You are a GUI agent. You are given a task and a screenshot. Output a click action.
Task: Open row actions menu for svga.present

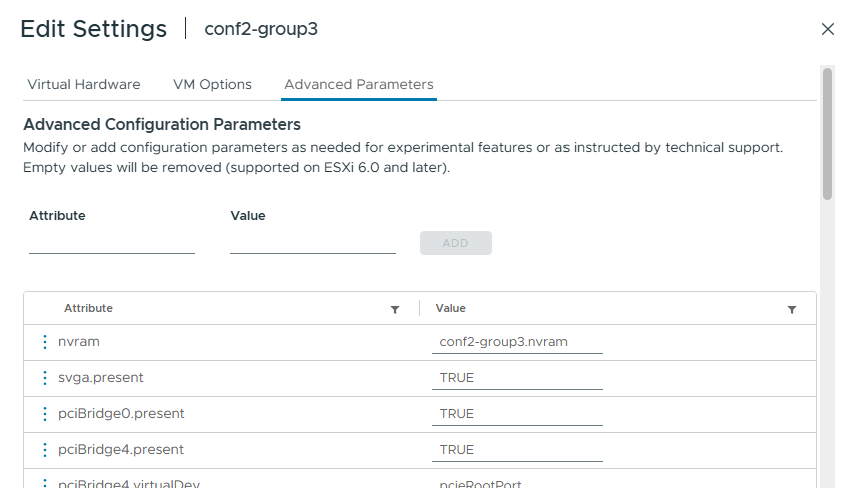pos(45,378)
